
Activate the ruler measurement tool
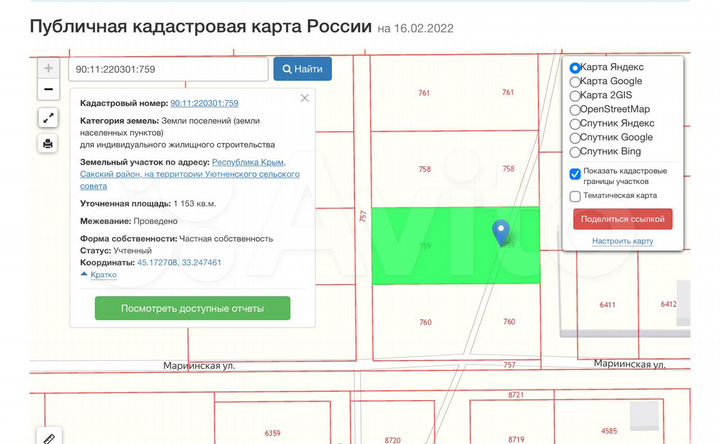pyautogui.click(x=49, y=438)
